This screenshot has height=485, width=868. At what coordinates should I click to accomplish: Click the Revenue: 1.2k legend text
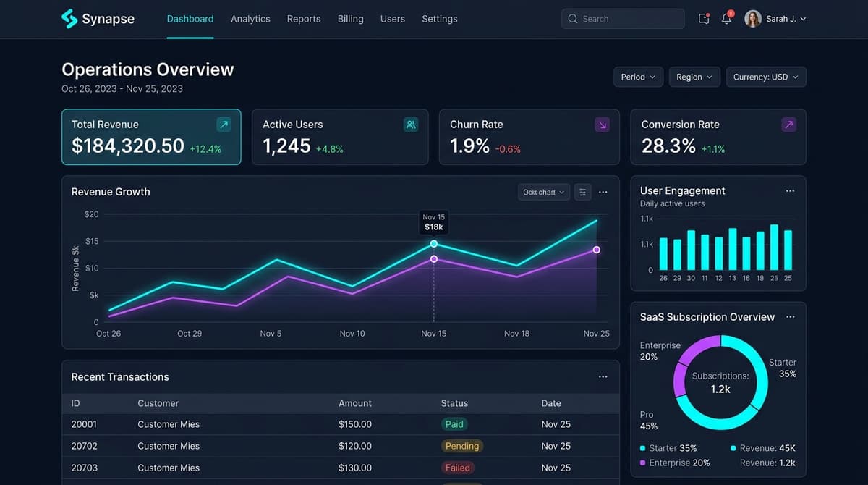(x=767, y=463)
